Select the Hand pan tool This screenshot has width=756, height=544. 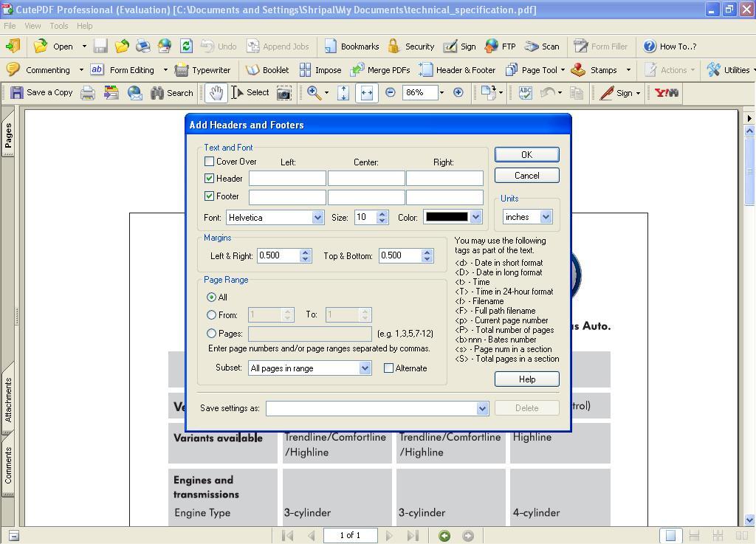pos(216,93)
